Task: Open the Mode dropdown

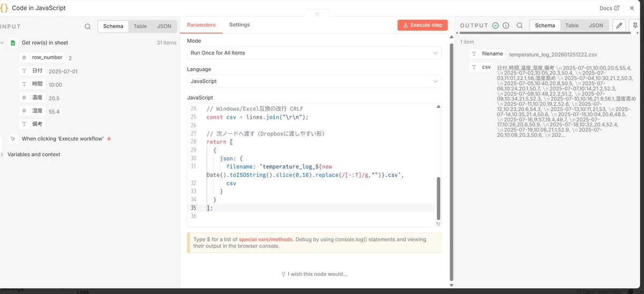Action: click(x=314, y=53)
